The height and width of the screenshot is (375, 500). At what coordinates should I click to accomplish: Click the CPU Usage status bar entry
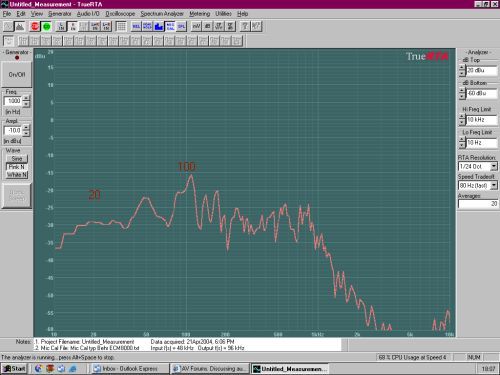coord(412,357)
